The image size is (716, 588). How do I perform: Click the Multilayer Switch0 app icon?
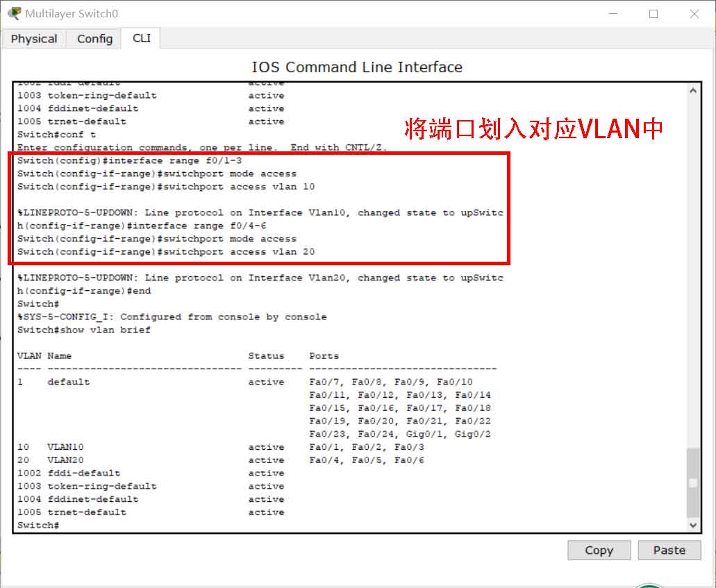pos(14,14)
